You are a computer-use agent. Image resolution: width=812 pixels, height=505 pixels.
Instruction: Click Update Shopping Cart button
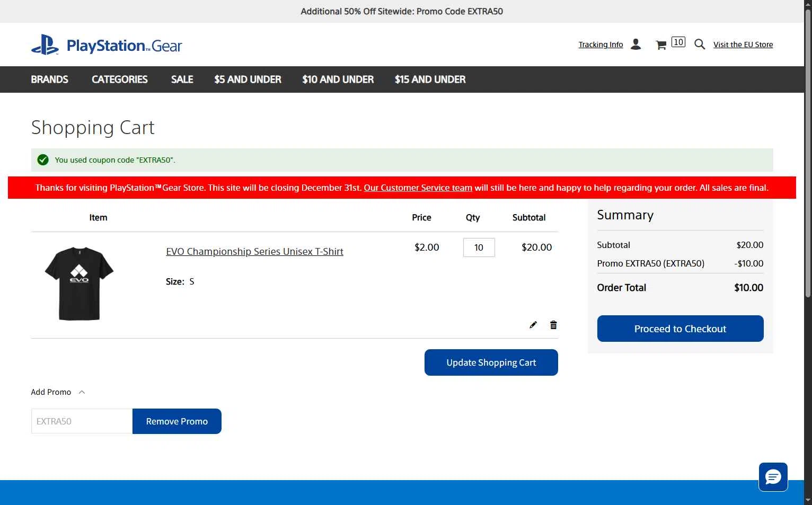491,362
